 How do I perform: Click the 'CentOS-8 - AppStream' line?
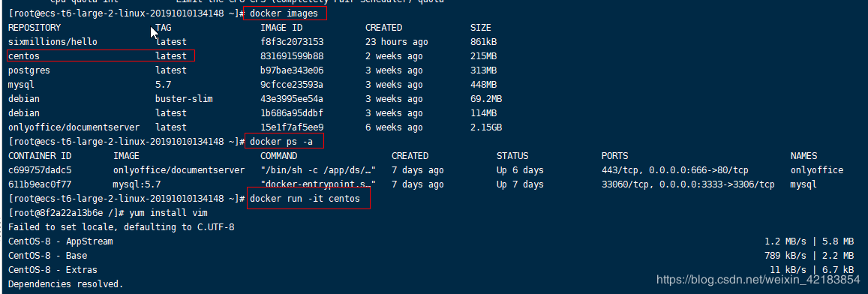(x=61, y=241)
